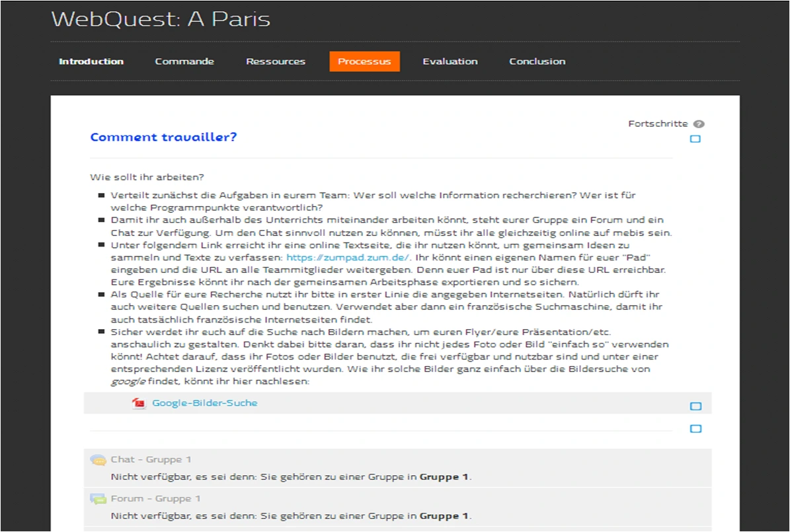The height and width of the screenshot is (532, 790).
Task: Click the Comment travailler? section heading
Action: pos(163,137)
